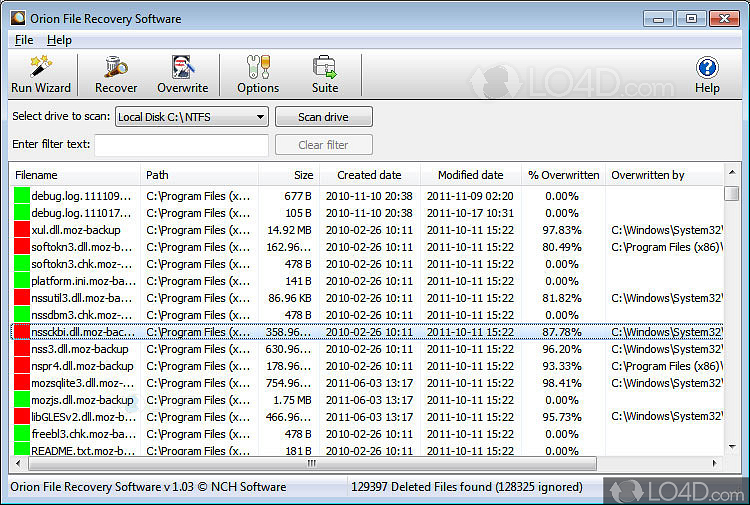Image resolution: width=750 pixels, height=505 pixels.
Task: Select red status square for nss3.dll.moz-backup
Action: 22,349
